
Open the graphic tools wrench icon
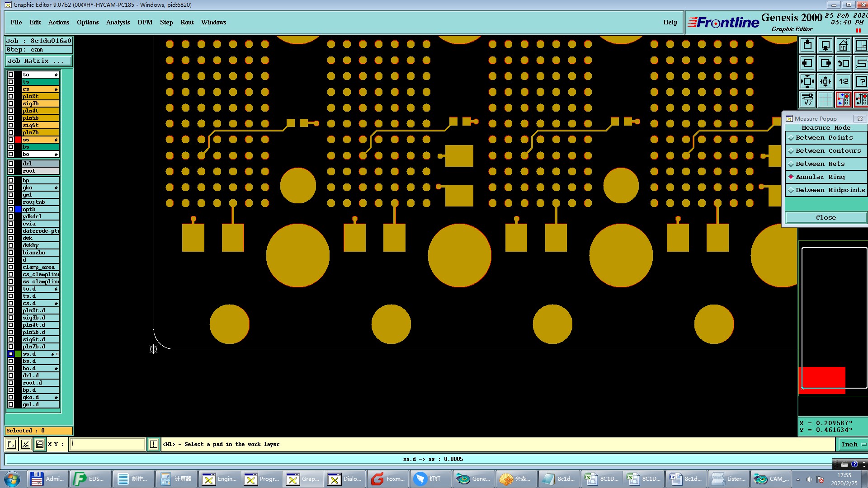click(807, 99)
